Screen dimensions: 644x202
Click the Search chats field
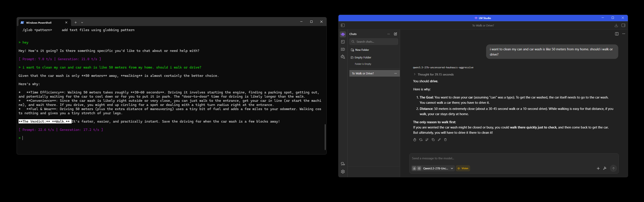pyautogui.click(x=374, y=42)
